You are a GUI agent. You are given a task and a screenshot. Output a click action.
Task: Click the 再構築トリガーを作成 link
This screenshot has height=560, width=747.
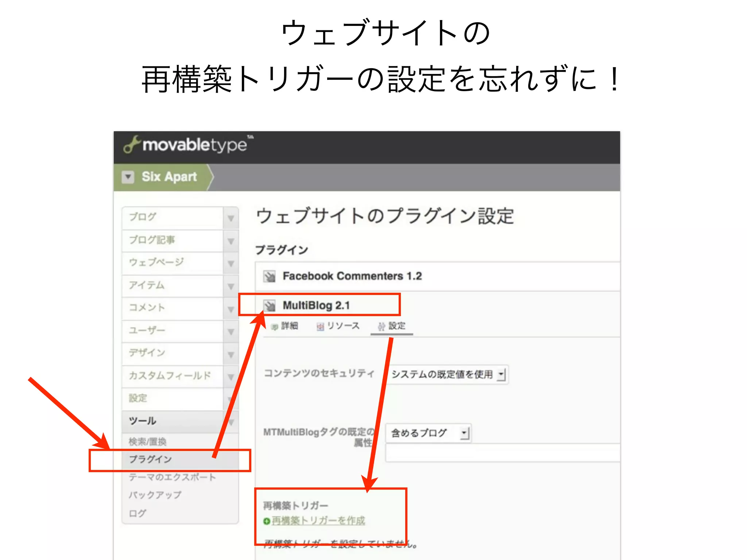[x=318, y=521]
